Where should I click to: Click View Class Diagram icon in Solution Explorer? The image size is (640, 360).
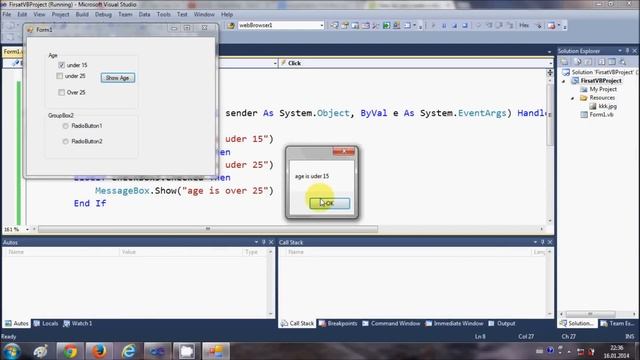click(x=622, y=62)
